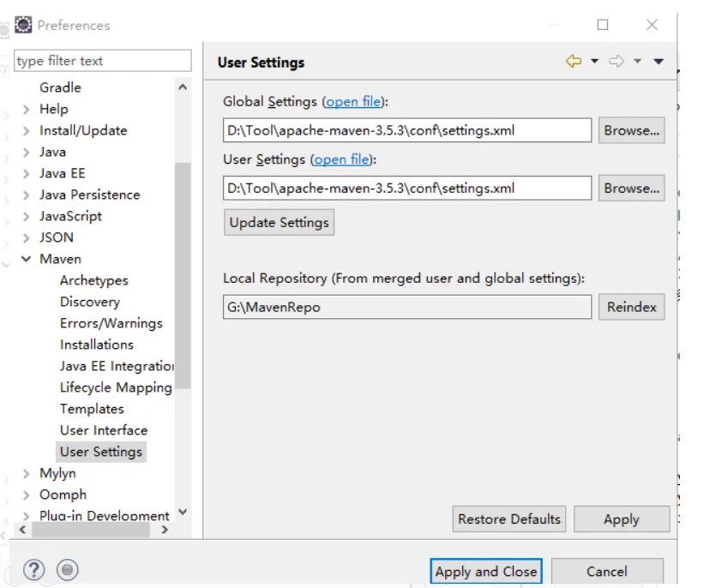704x588 pixels.
Task: Click the tree horizontal scrollbar thumb
Action: [x=91, y=530]
